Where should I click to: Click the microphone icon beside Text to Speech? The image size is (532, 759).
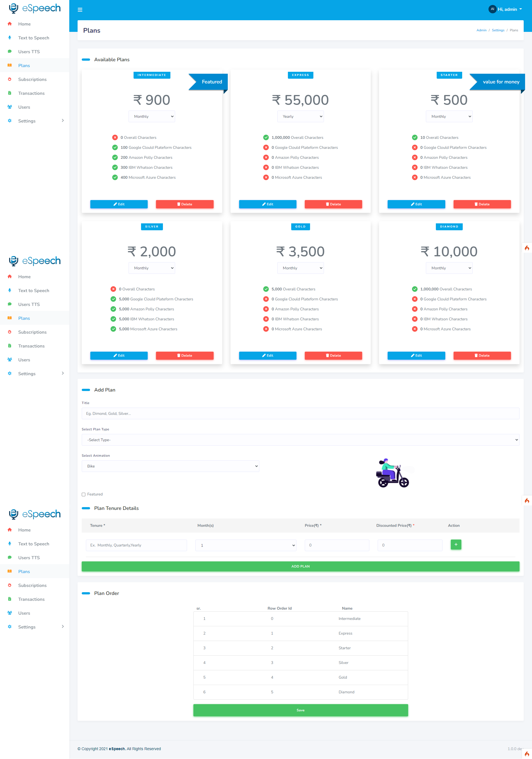[x=10, y=38]
